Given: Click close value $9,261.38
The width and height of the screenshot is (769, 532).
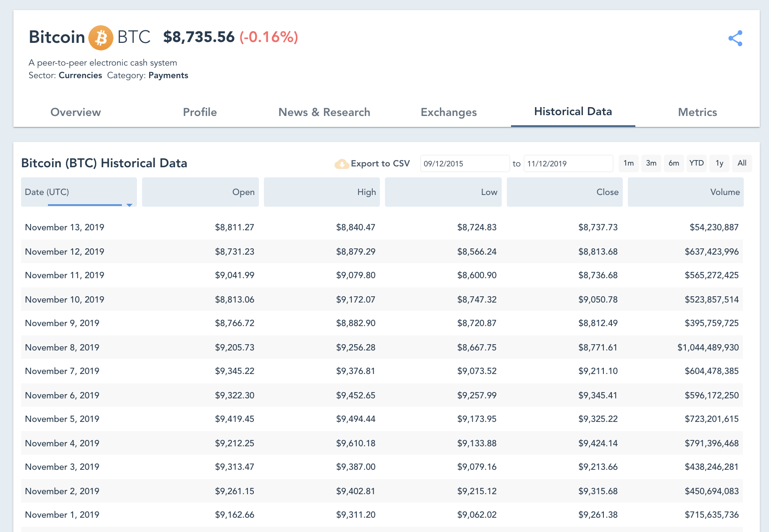Looking at the screenshot, I should pos(598,515).
